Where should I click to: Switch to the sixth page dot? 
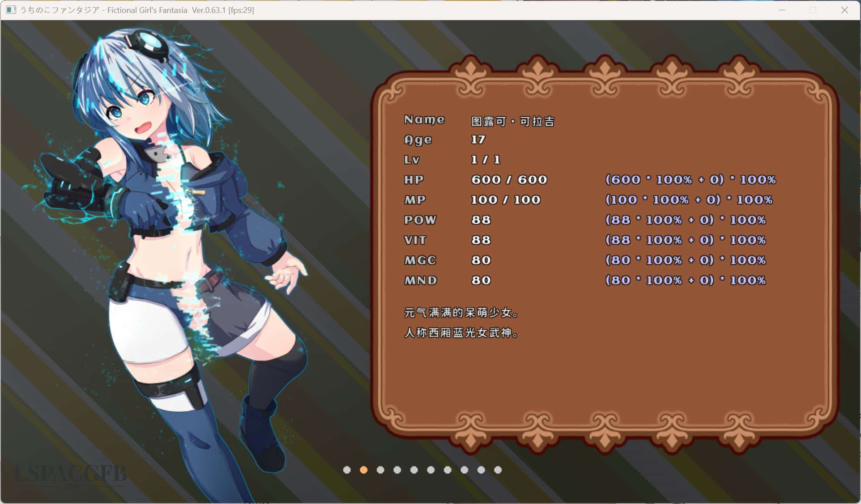[x=430, y=470]
